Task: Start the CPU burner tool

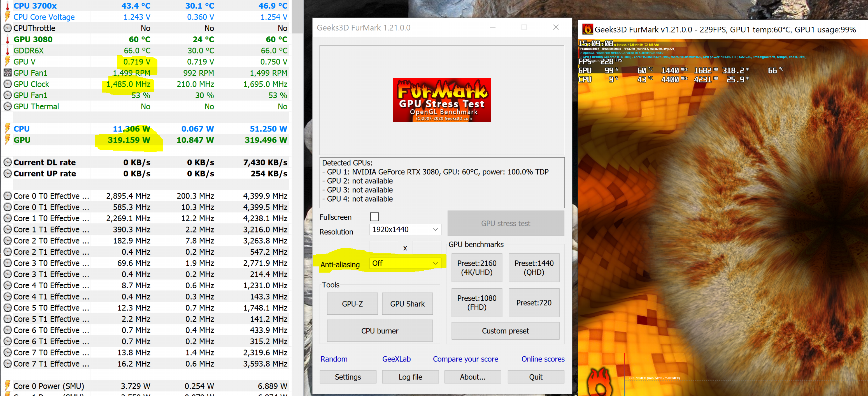Action: tap(380, 331)
